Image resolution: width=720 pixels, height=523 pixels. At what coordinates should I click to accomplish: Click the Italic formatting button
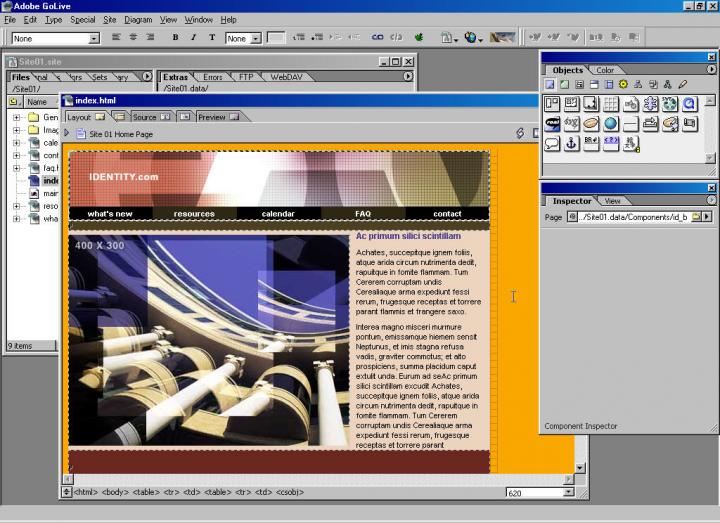(x=194, y=38)
